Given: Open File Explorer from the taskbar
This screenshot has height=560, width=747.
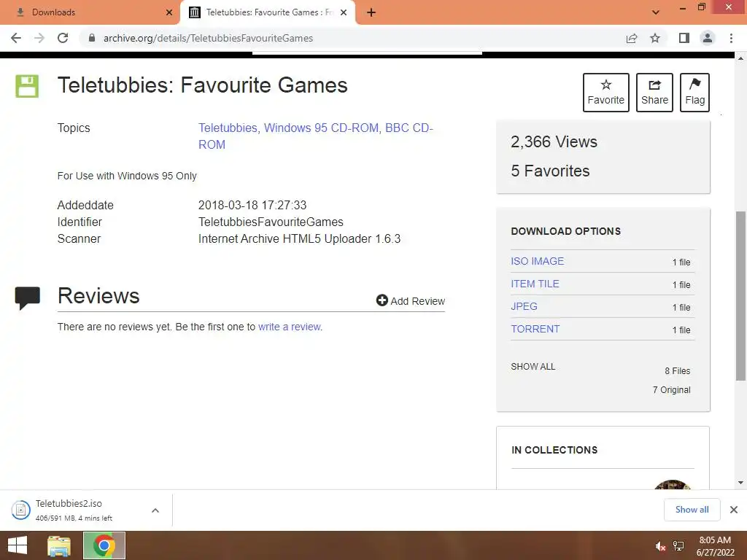Looking at the screenshot, I should click(x=59, y=545).
